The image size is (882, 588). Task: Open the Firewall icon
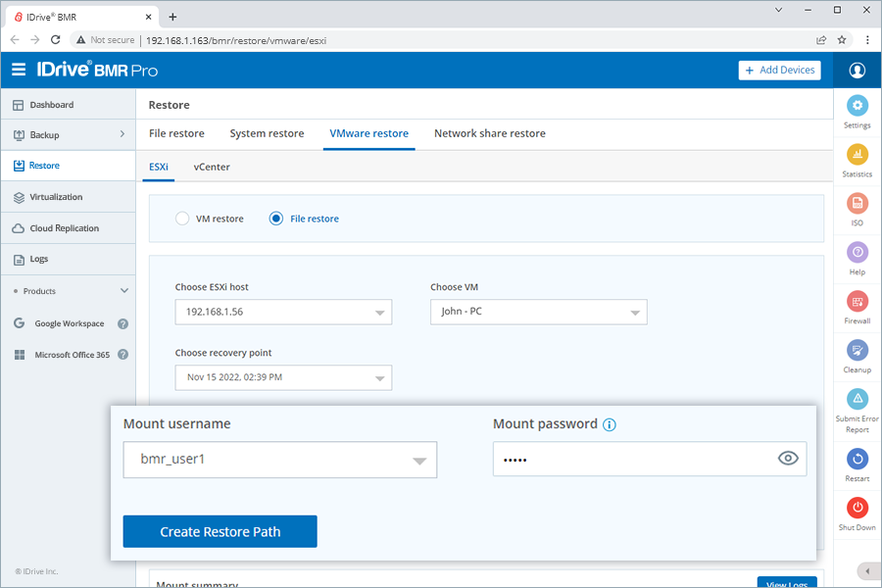[x=857, y=302]
